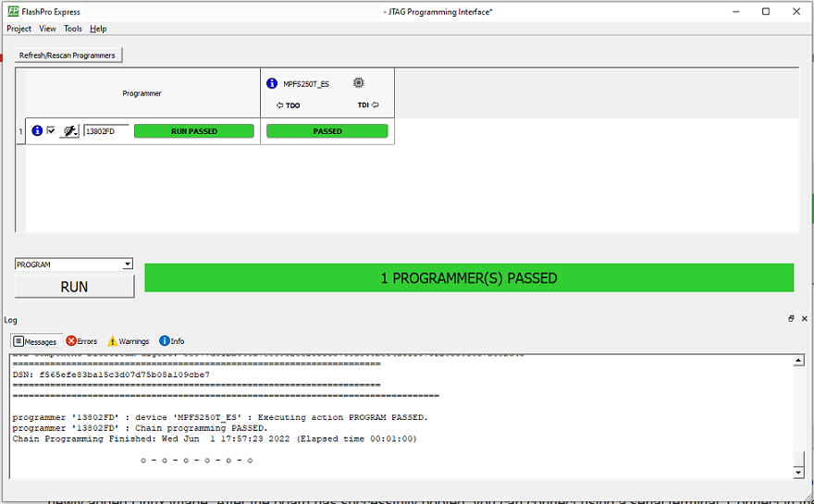Switch to the Info log tab

[172, 341]
